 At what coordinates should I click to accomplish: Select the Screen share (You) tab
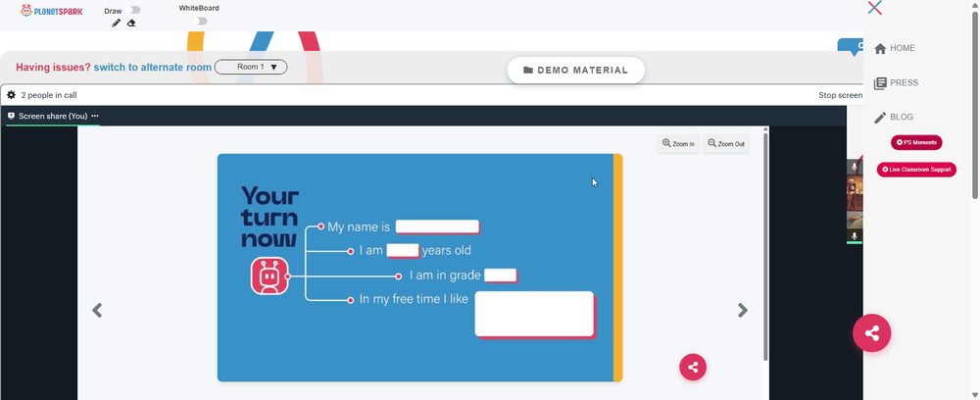click(x=53, y=117)
